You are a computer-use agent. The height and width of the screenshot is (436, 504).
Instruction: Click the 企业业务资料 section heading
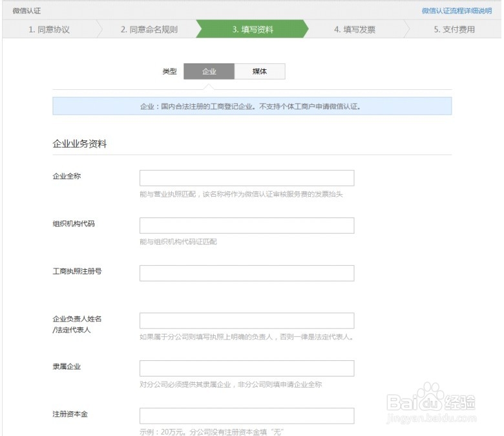coord(79,144)
